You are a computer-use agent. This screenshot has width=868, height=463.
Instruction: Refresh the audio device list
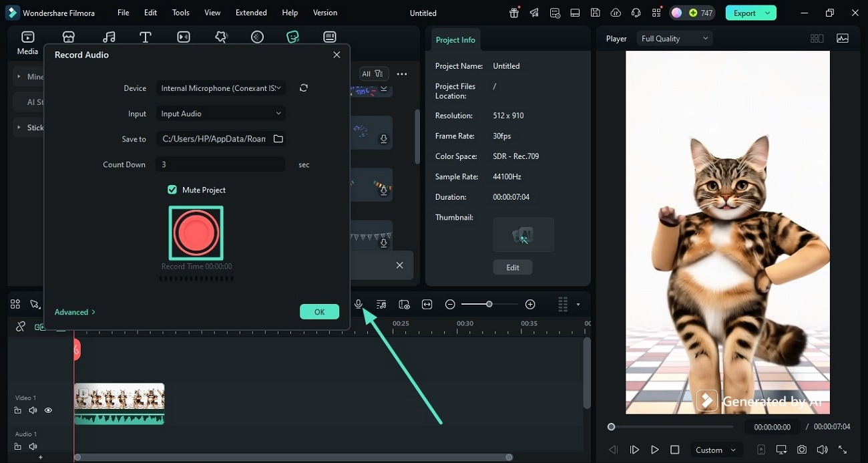[x=304, y=88]
